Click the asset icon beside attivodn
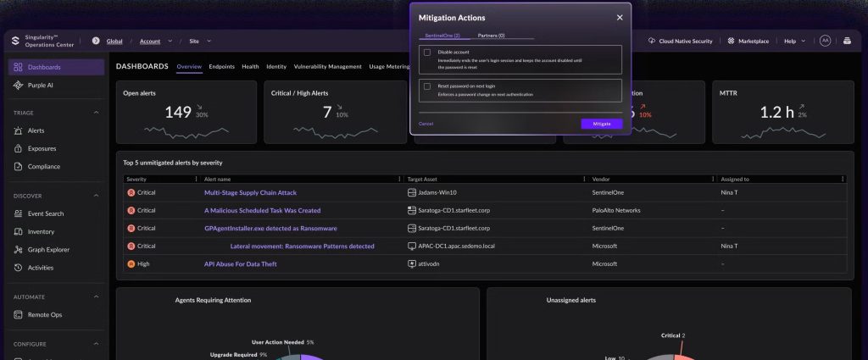This screenshot has height=360, width=868. coord(411,263)
